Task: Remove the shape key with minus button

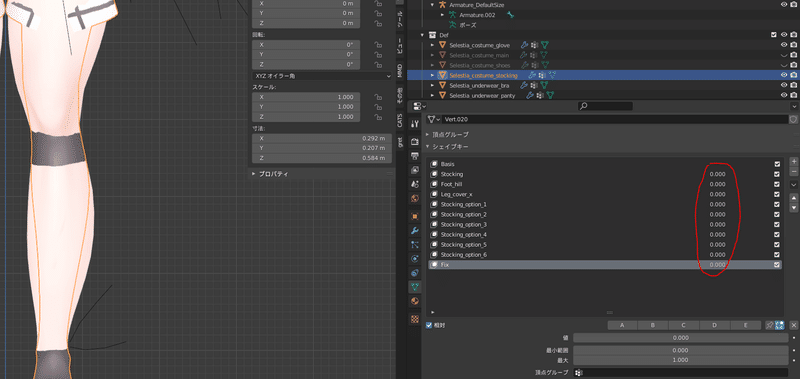Action: 793,171
